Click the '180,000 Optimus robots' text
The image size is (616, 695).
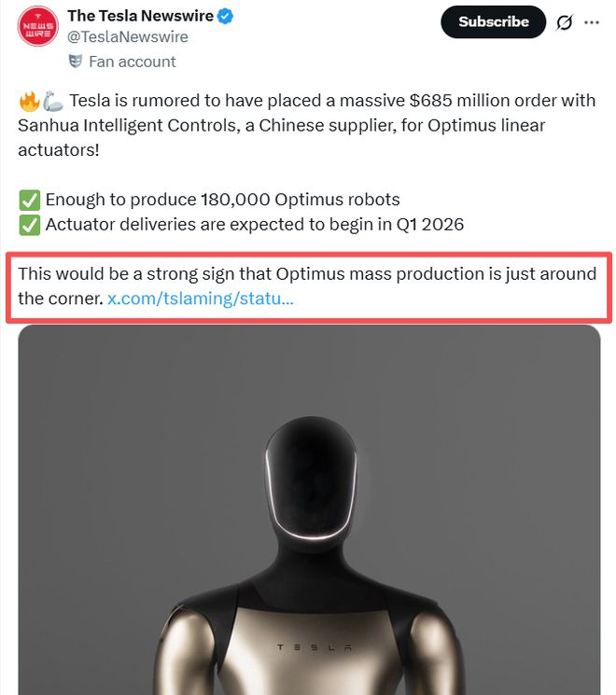pyautogui.click(x=300, y=200)
